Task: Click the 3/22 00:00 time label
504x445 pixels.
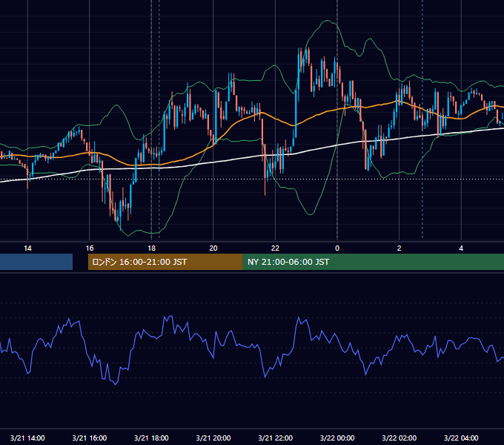Action: [x=337, y=438]
